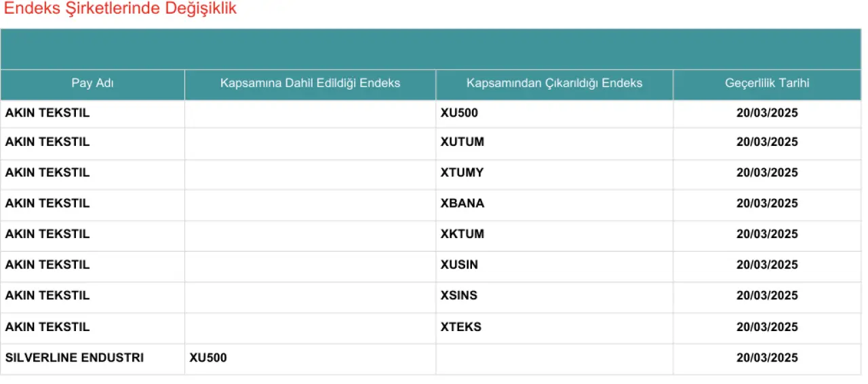Click 'Kapsamından Çıkarıldığı Endeks' column header
This screenshot has height=384, width=868.
[554, 83]
